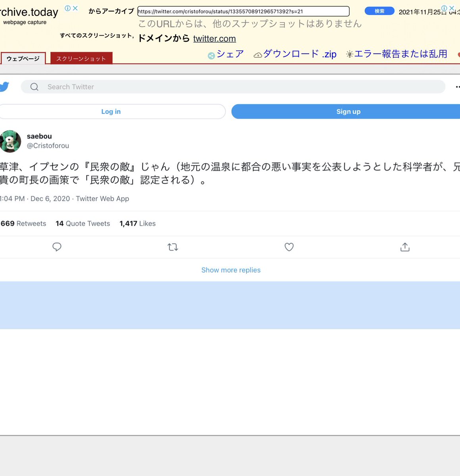Click the retweet arrows icon
Viewport: 460px width, 476px height.
tap(173, 247)
